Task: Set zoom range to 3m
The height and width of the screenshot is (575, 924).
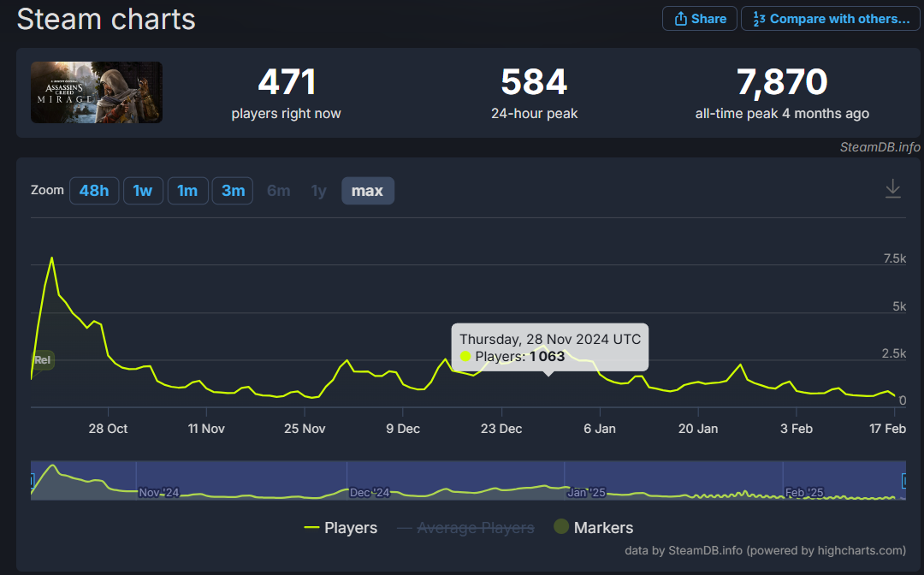Action: click(233, 191)
